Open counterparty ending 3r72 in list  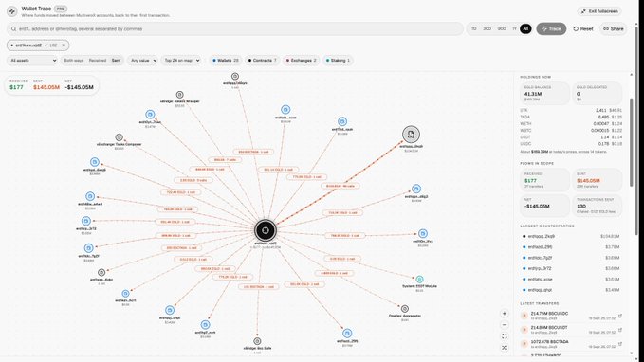click(570, 268)
